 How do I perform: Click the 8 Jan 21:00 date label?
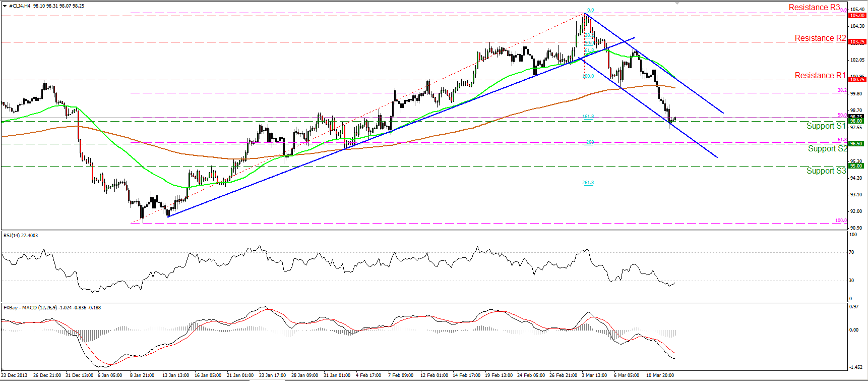tap(142, 375)
